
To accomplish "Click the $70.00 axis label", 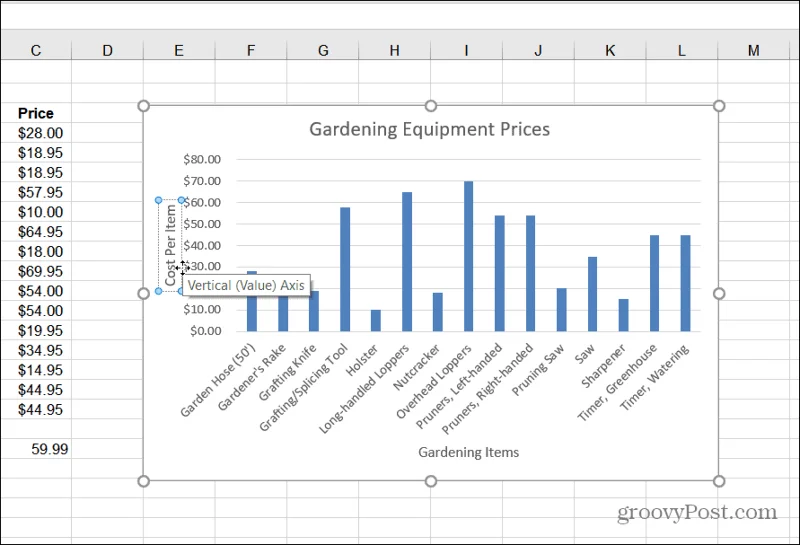I will pyautogui.click(x=202, y=181).
